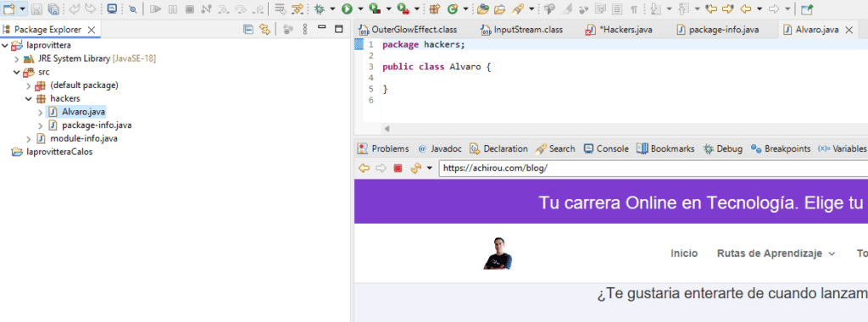The height and width of the screenshot is (322, 868).
Task: Open a Terminal using the monitor icon
Action: 113,8
